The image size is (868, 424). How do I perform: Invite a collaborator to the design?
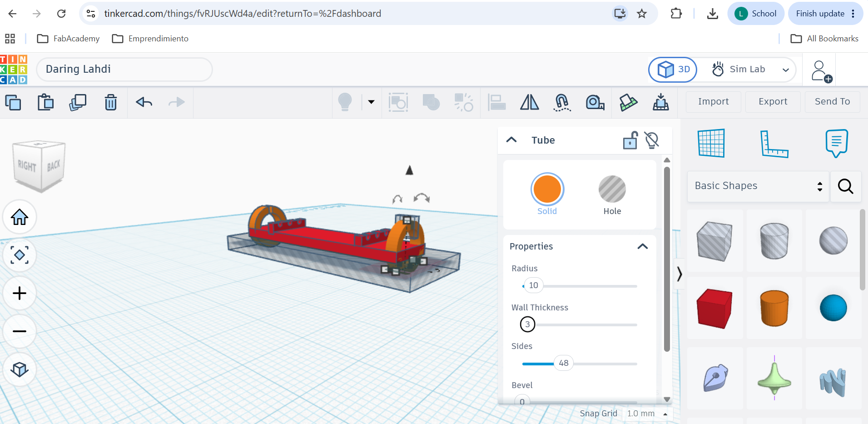(x=821, y=71)
